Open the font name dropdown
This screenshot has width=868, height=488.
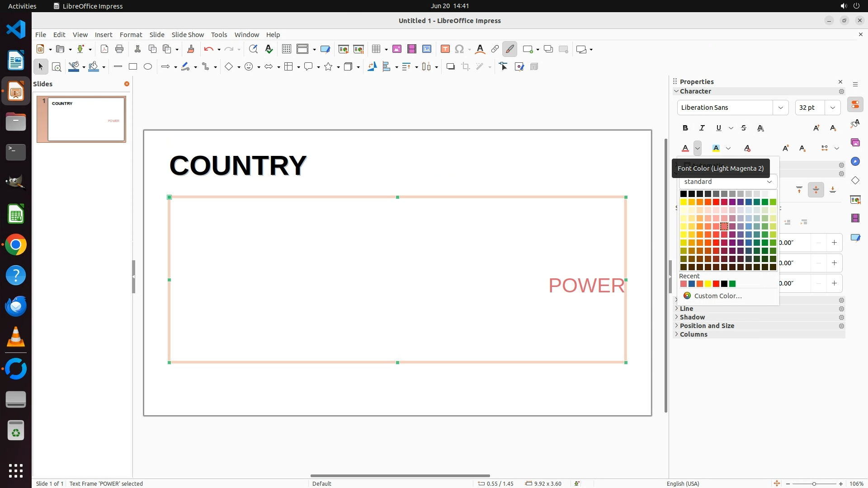point(780,108)
